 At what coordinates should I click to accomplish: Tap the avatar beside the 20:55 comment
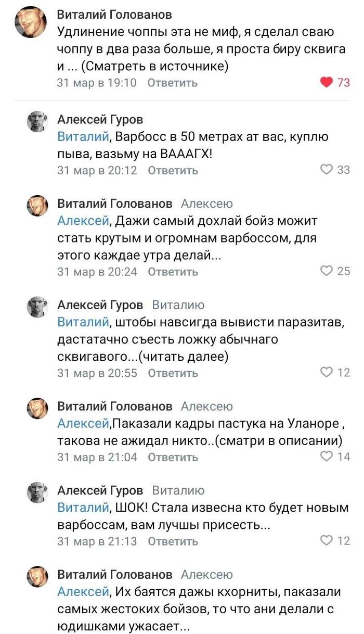click(37, 307)
